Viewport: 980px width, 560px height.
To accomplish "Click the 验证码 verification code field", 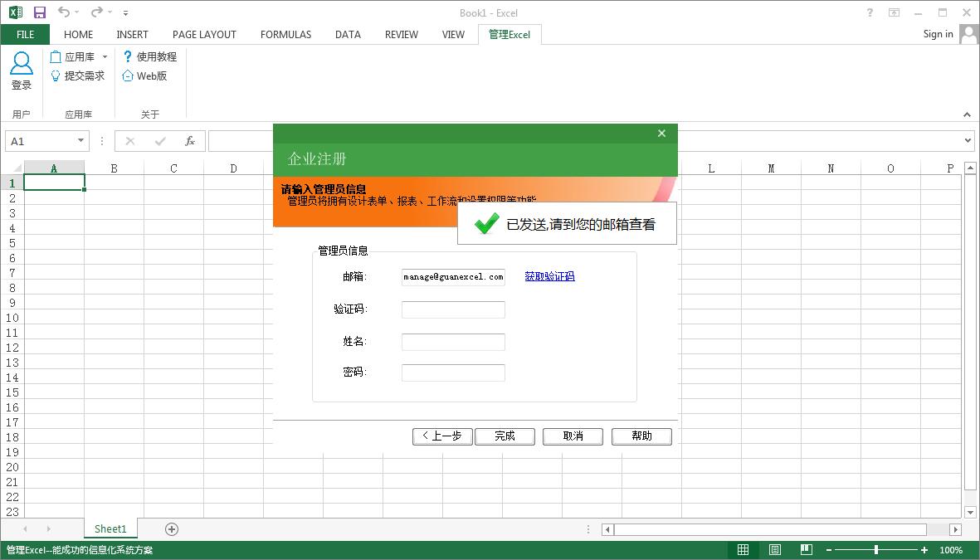I will 453,309.
